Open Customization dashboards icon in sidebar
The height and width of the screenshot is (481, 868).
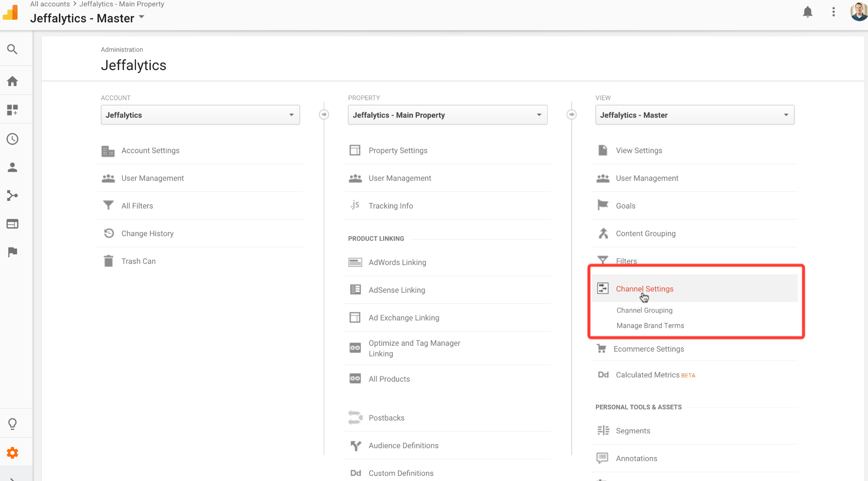13,110
